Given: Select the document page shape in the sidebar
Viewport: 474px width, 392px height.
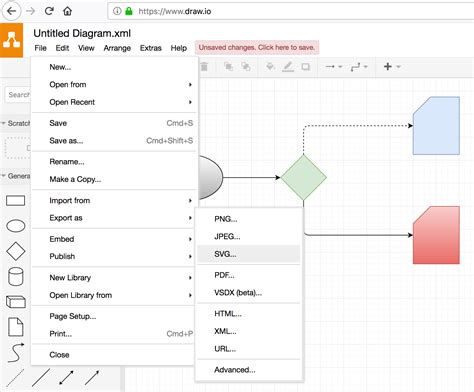Looking at the screenshot, I should [16, 327].
